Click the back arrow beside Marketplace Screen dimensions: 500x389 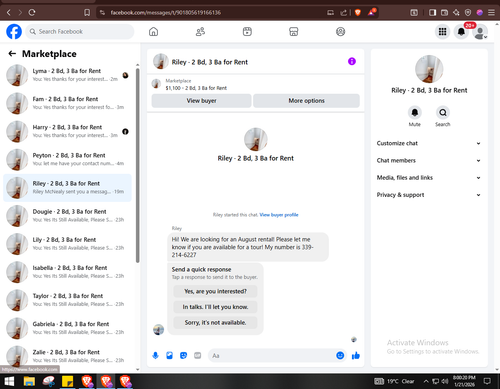12,54
